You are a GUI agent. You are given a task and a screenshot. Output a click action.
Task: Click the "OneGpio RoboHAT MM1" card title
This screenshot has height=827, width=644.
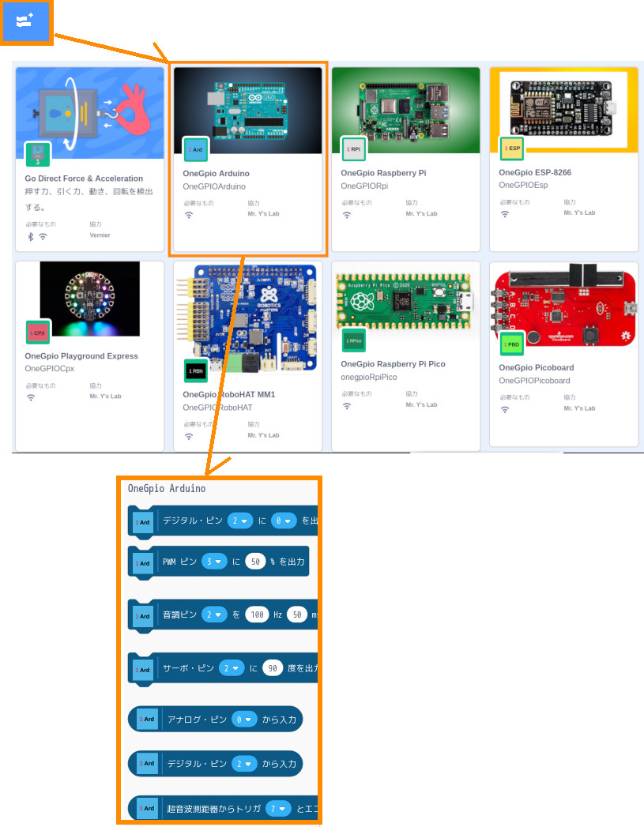pos(229,394)
